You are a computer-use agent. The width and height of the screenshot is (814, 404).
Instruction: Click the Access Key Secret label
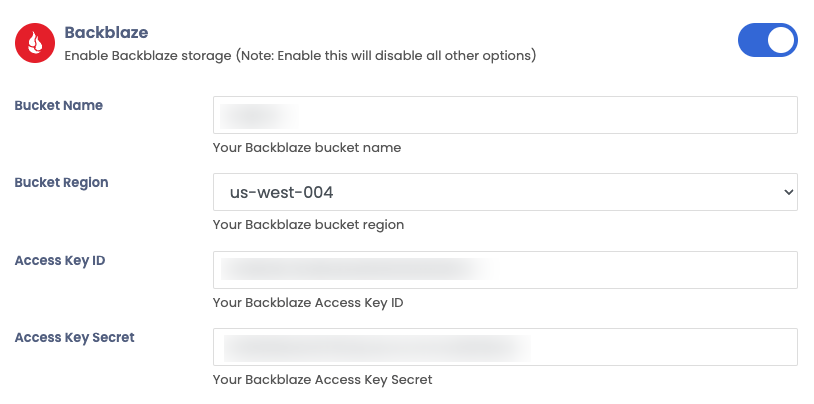pyautogui.click(x=75, y=337)
